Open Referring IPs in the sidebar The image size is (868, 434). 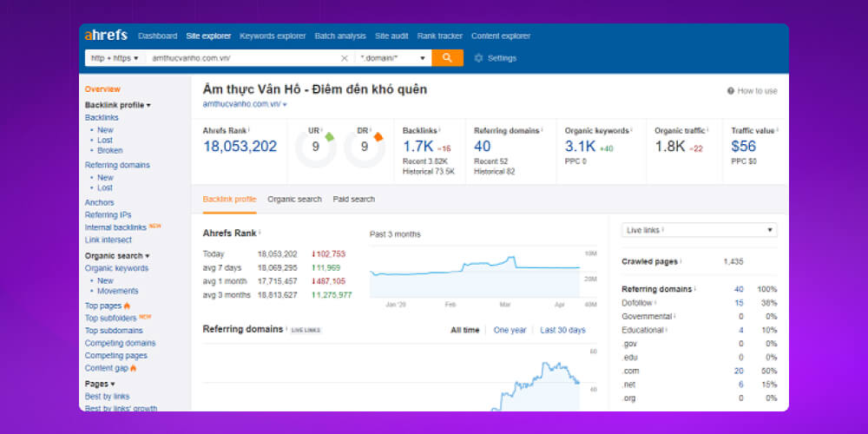pyautogui.click(x=108, y=214)
